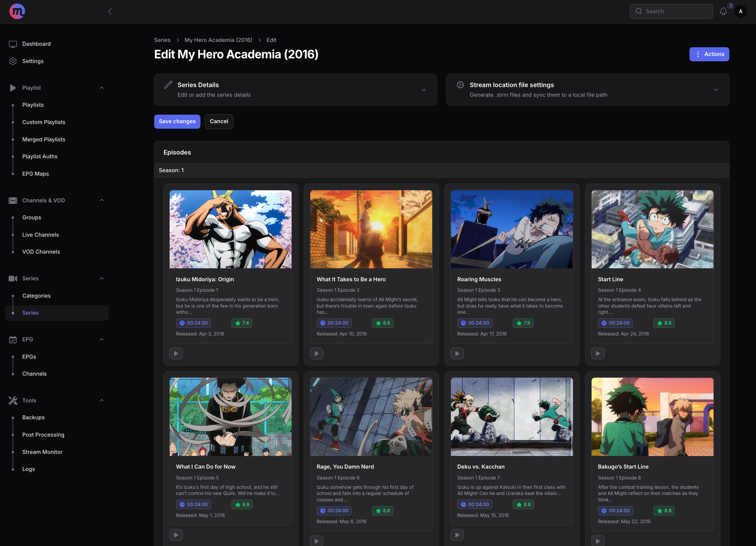Click the Dashboard monitor icon
Screen dimensions: 756x546
[13, 43]
